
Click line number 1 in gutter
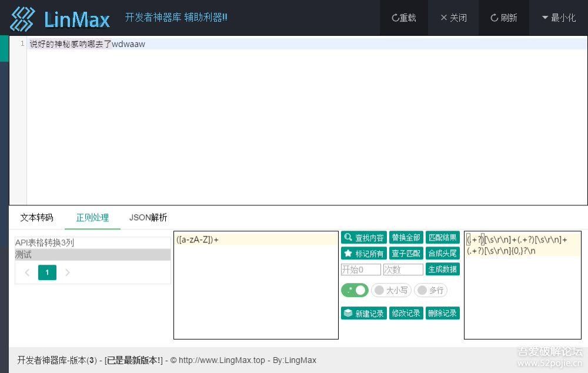point(22,44)
